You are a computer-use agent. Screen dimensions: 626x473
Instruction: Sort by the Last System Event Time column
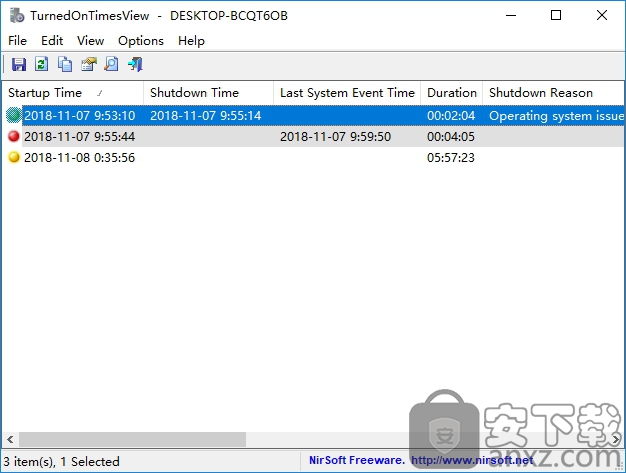click(x=347, y=93)
